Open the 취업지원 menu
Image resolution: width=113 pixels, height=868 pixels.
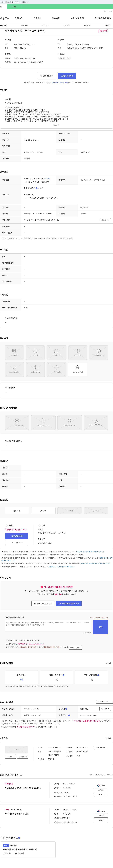[37, 18]
